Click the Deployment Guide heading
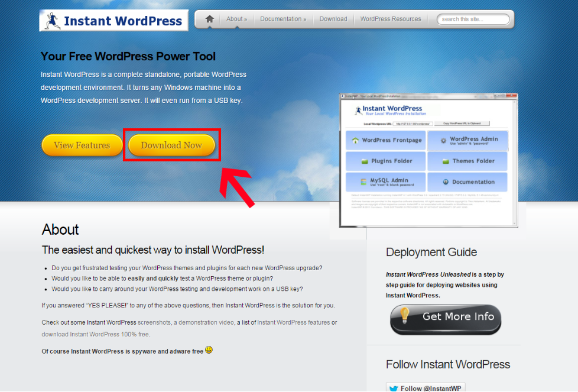Screen dimensions: 578x392 pos(431,252)
